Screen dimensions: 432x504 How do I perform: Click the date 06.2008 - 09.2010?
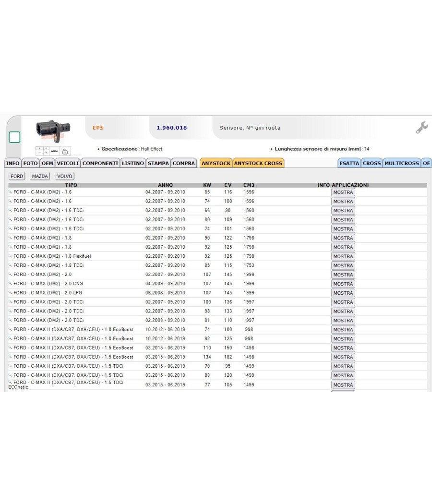(165, 293)
